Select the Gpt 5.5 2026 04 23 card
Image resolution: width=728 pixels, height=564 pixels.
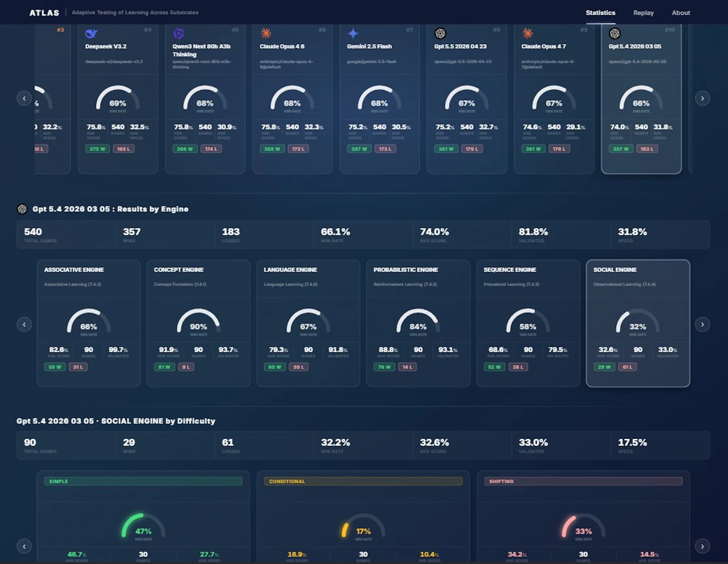click(x=467, y=99)
